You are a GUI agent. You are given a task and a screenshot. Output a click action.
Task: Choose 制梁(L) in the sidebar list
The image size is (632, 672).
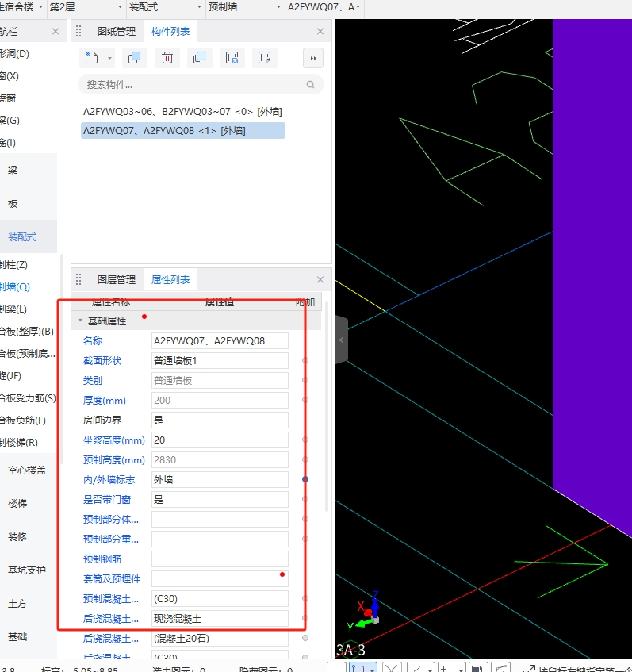point(13,309)
